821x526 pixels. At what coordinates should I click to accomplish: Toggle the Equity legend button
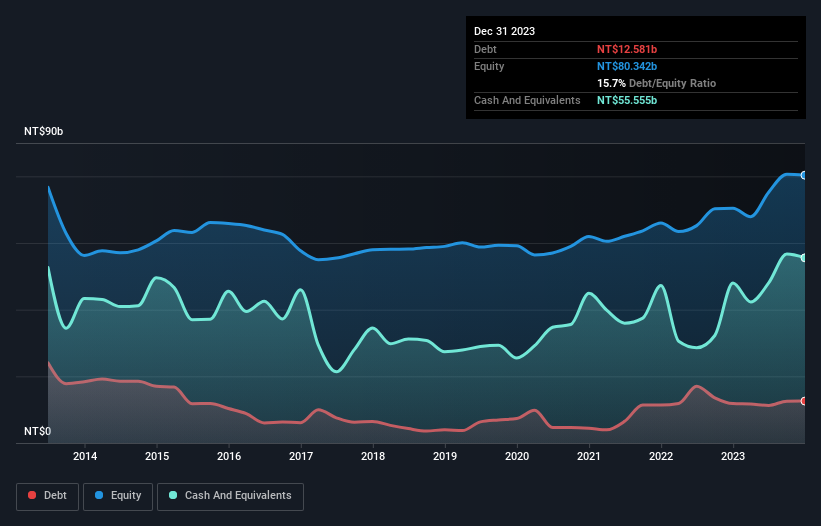point(118,496)
